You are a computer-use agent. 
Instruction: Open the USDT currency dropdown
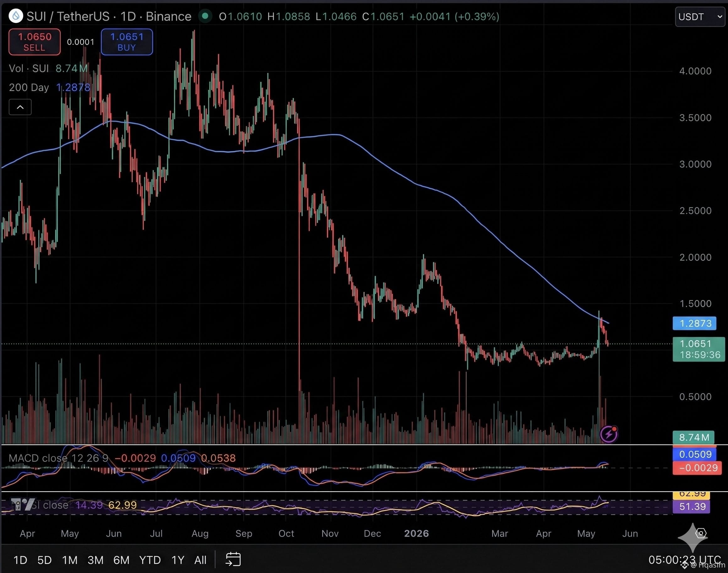pyautogui.click(x=700, y=16)
